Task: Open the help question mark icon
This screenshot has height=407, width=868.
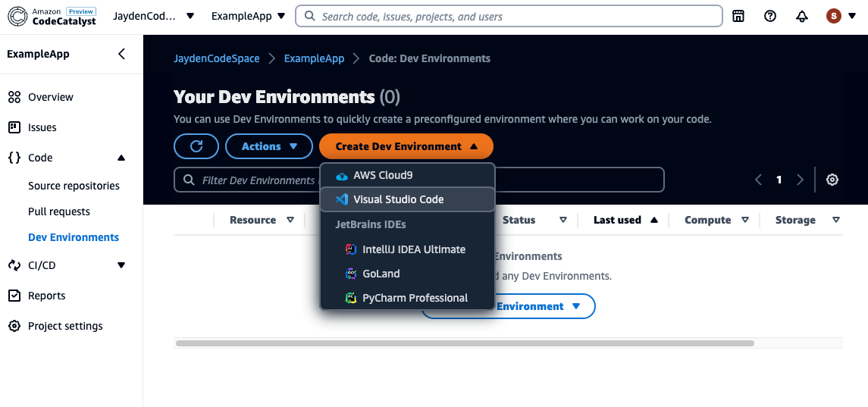Action: pyautogui.click(x=770, y=16)
